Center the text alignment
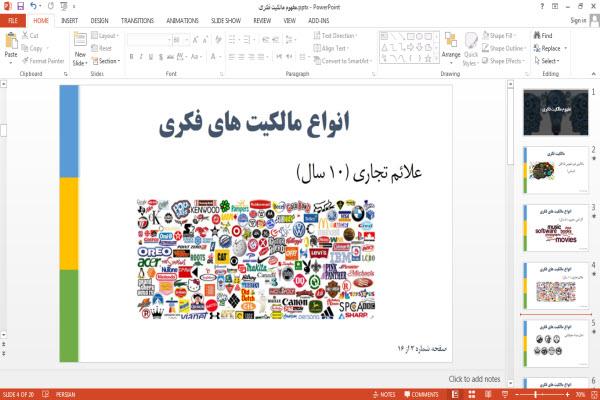Viewport: 600px width, 400px height. pyautogui.click(x=241, y=57)
